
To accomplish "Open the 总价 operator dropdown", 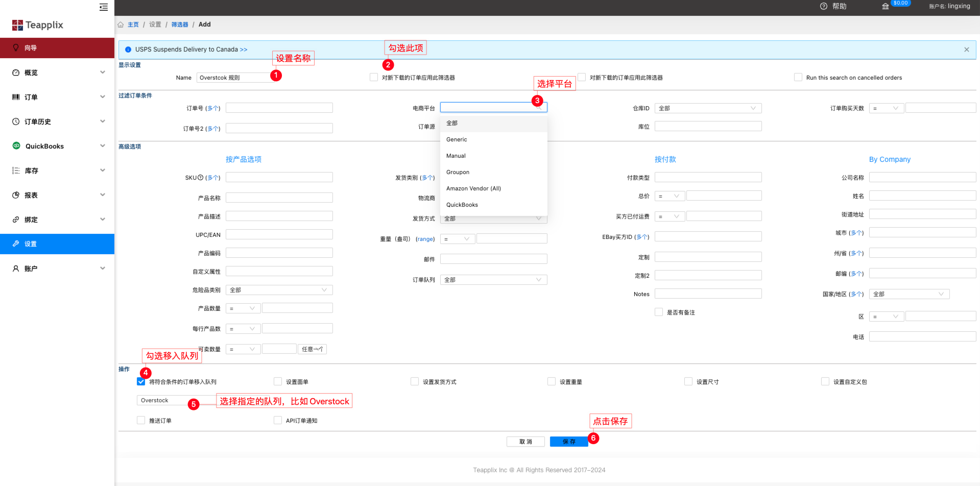I will 670,196.
